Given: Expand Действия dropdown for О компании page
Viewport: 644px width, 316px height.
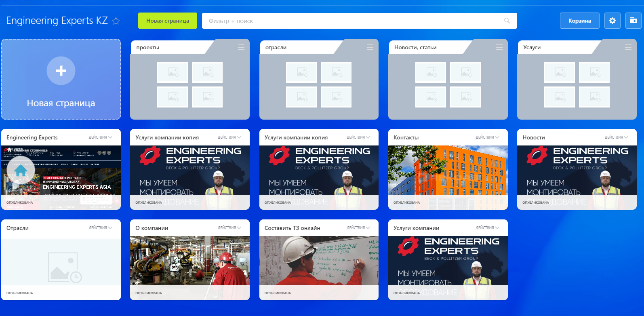Looking at the screenshot, I should [x=229, y=228].
